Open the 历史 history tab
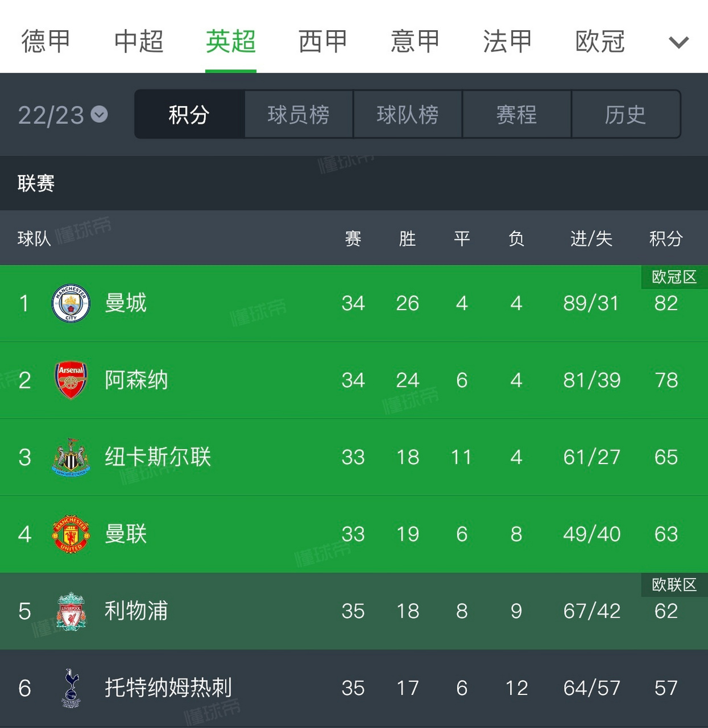This screenshot has height=728, width=708. 626,114
